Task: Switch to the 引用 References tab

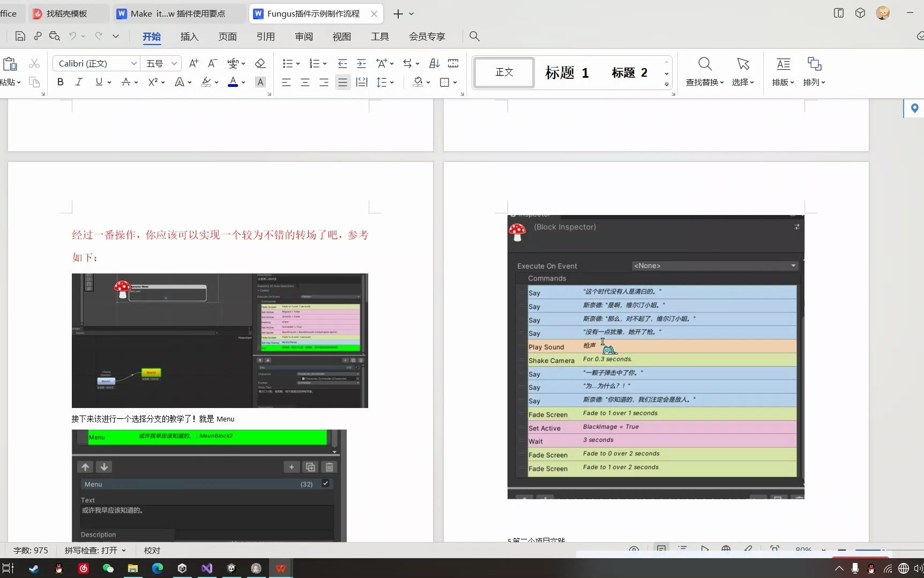Action: pos(266,36)
